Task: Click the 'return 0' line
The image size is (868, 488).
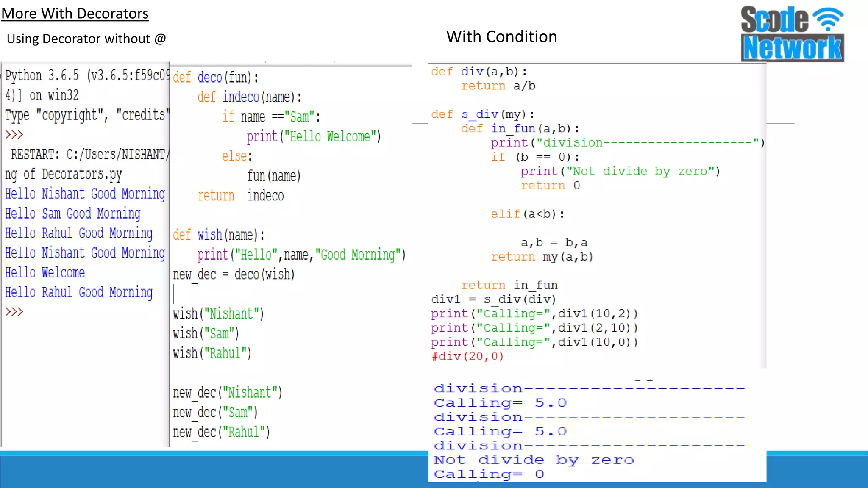Action: pyautogui.click(x=551, y=186)
